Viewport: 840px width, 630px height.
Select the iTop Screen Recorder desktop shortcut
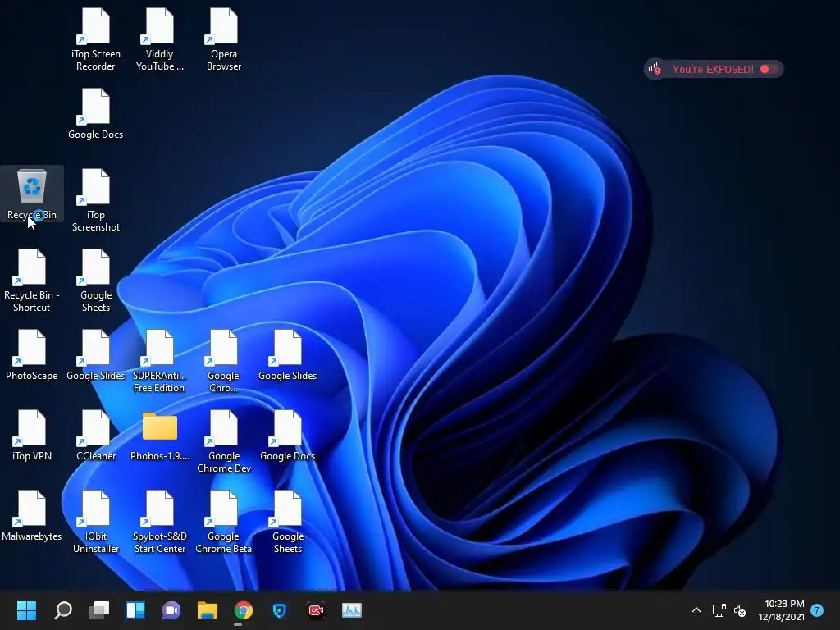pyautogui.click(x=95, y=40)
